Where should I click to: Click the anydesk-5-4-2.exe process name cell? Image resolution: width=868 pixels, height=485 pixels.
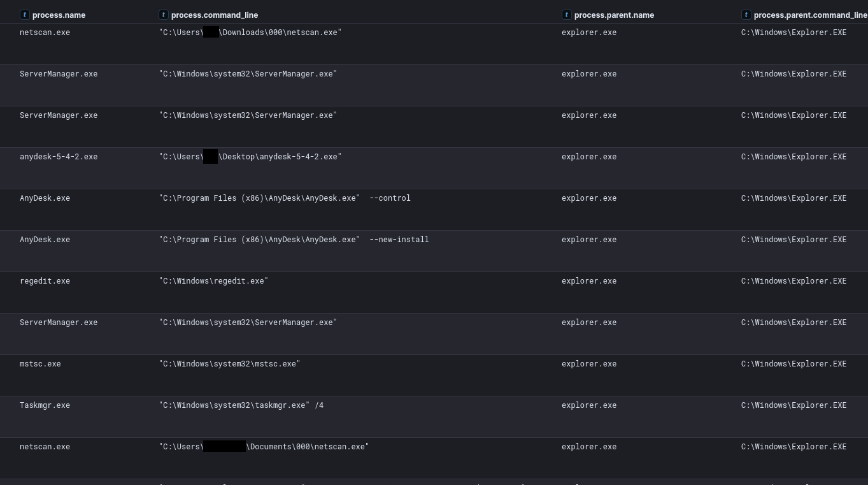click(59, 157)
